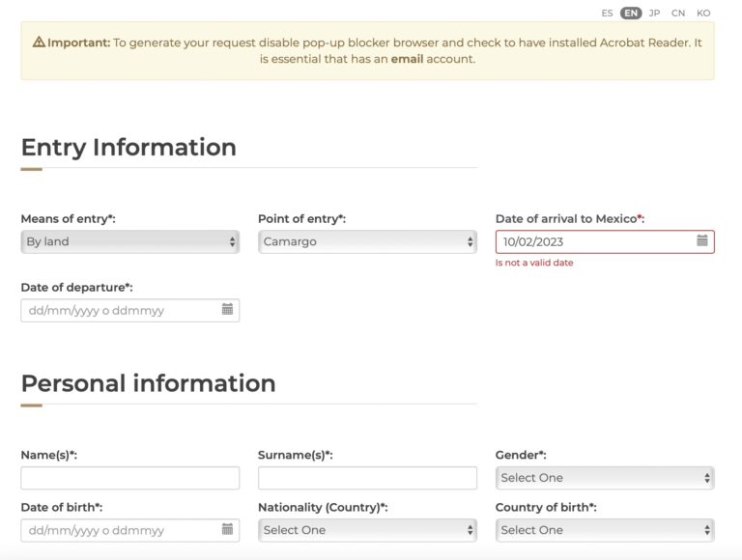Click the 'Date of departure*:' label
The width and height of the screenshot is (742, 560).
tap(76, 287)
